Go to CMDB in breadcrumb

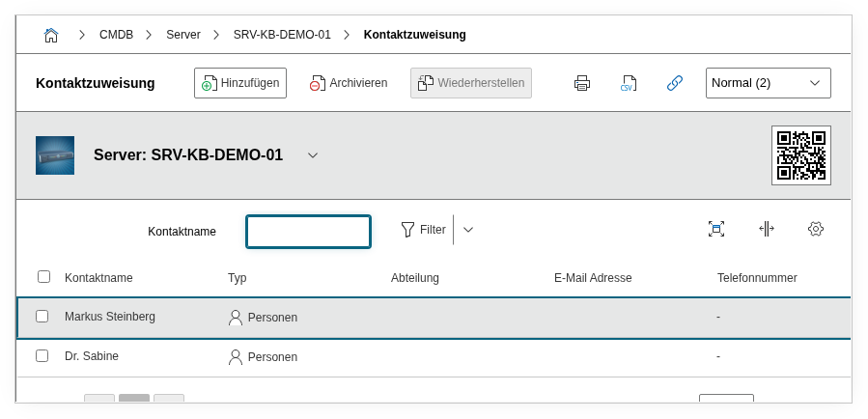coord(116,35)
